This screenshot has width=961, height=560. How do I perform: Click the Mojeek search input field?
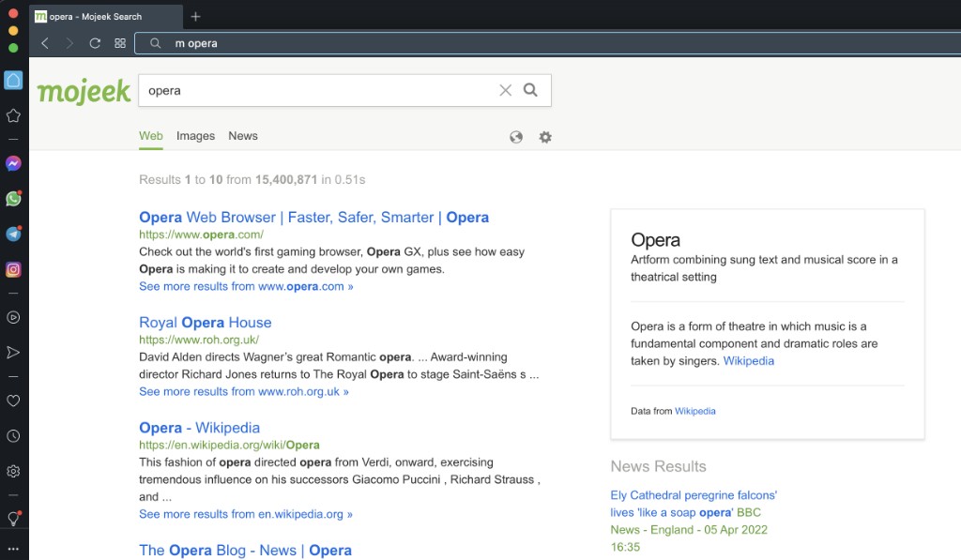point(319,91)
